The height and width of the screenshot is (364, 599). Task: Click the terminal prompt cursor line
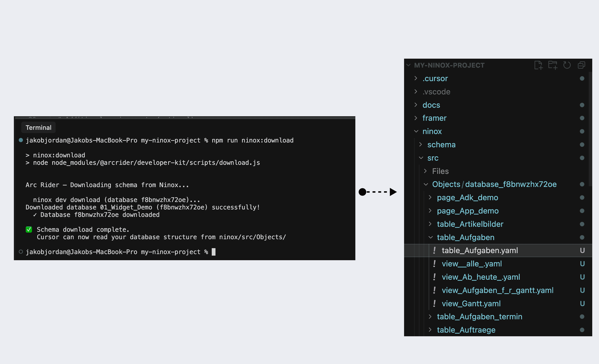pyautogui.click(x=213, y=252)
